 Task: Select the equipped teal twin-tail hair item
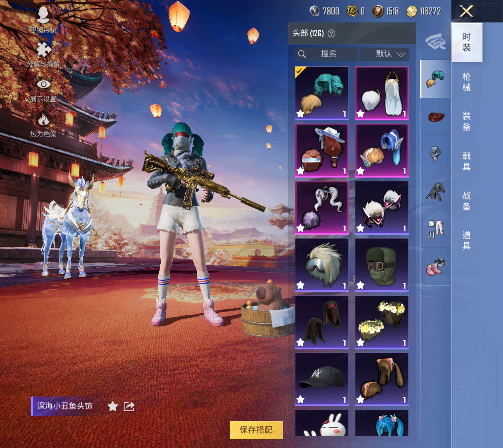pos(322,93)
